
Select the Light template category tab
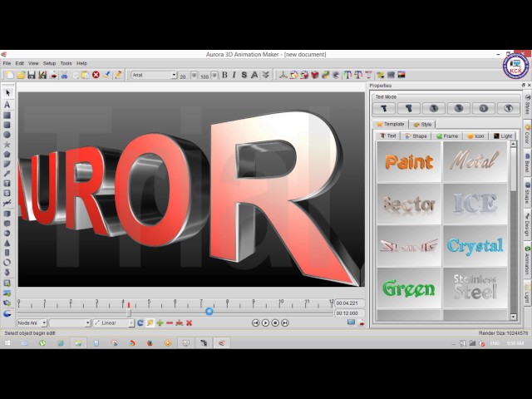(503, 135)
